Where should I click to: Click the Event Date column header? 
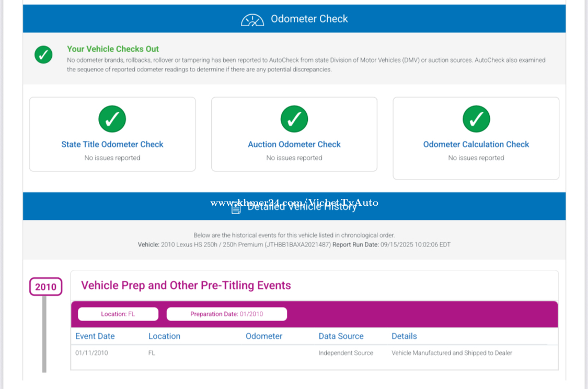point(95,336)
